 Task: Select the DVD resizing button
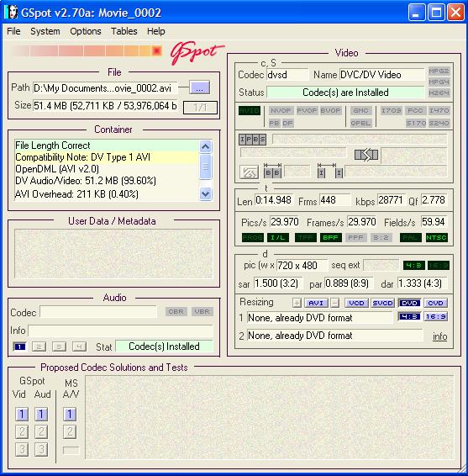point(409,303)
